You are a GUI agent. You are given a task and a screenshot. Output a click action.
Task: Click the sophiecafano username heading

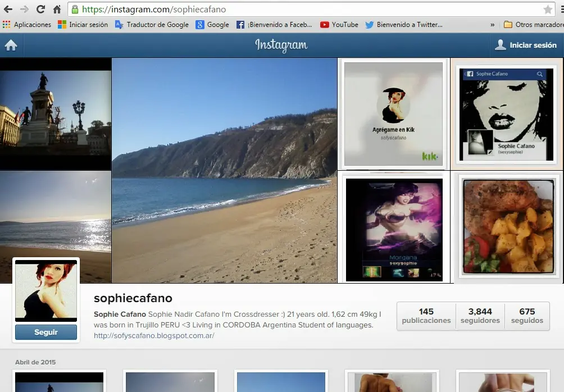[x=133, y=298]
